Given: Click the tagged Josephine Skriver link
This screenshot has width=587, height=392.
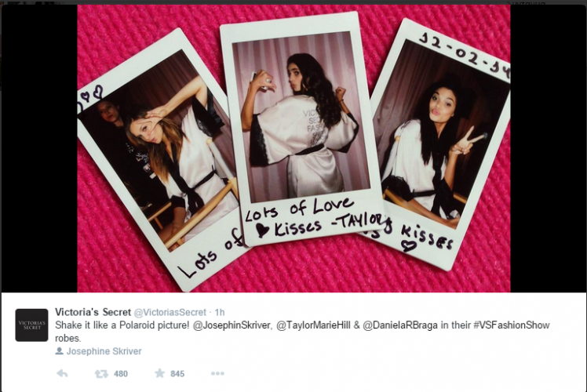Looking at the screenshot, I should [104, 351].
